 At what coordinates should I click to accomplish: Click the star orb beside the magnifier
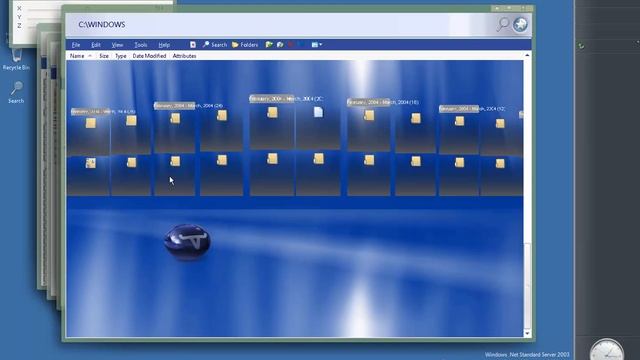(x=520, y=24)
